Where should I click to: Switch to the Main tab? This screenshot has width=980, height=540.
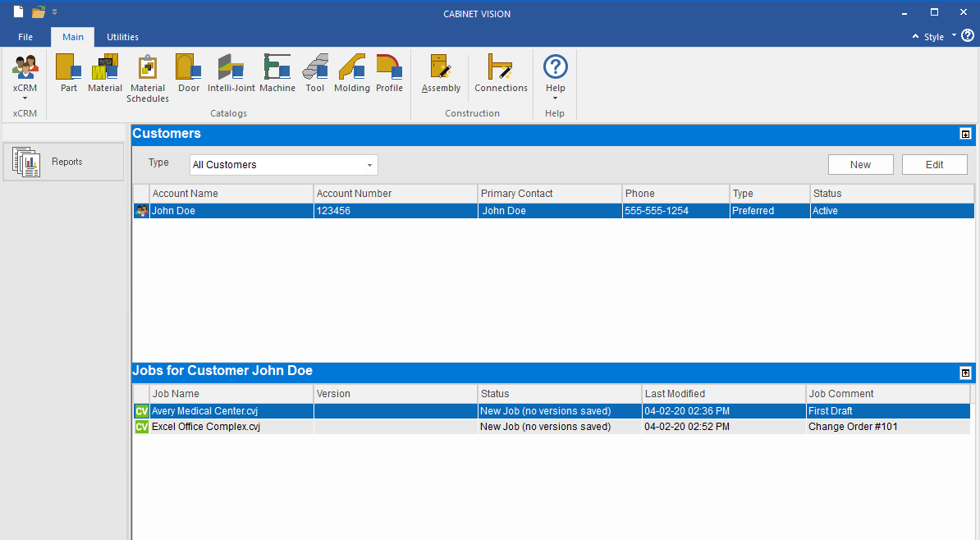(x=73, y=37)
